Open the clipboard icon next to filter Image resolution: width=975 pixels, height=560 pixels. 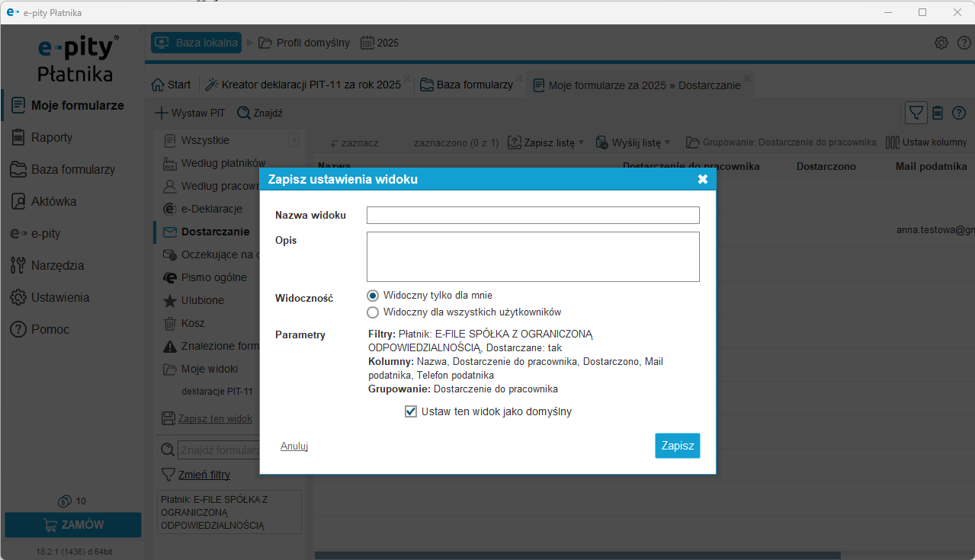pos(938,113)
